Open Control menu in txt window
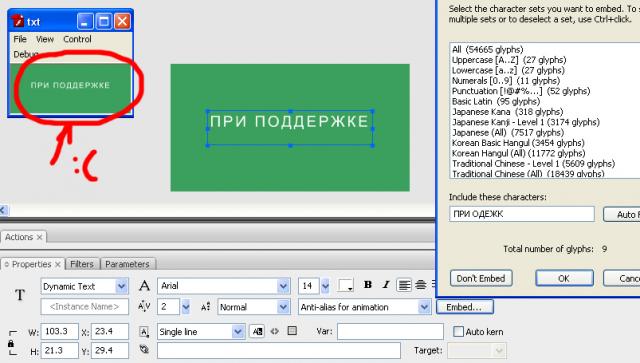 click(77, 39)
